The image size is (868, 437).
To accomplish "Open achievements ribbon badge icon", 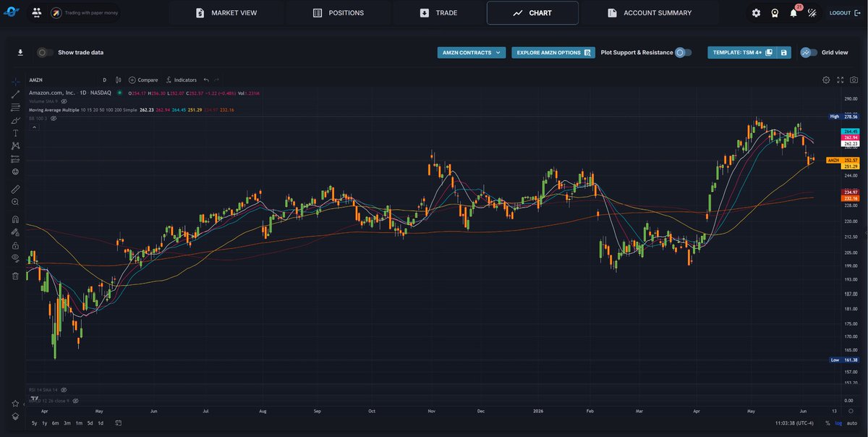I will point(775,13).
